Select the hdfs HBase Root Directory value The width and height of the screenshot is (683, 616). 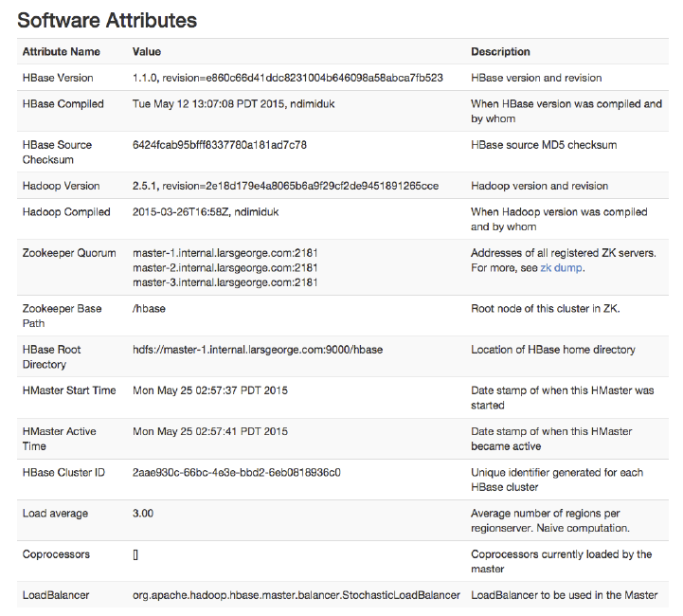[x=258, y=350]
